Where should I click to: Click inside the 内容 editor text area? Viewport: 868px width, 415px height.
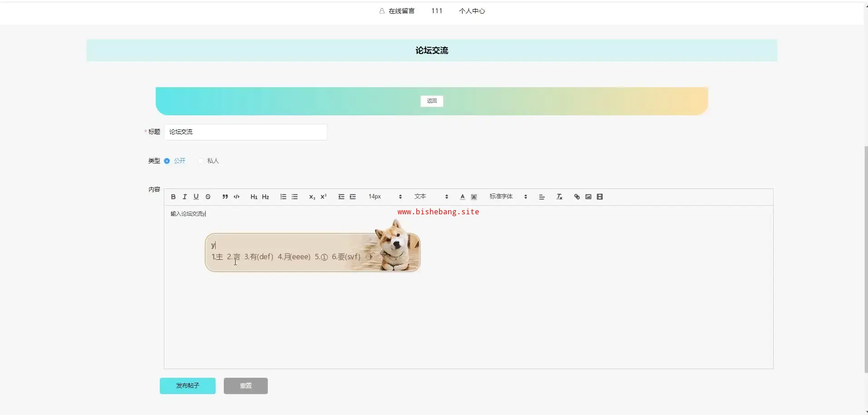point(469,287)
